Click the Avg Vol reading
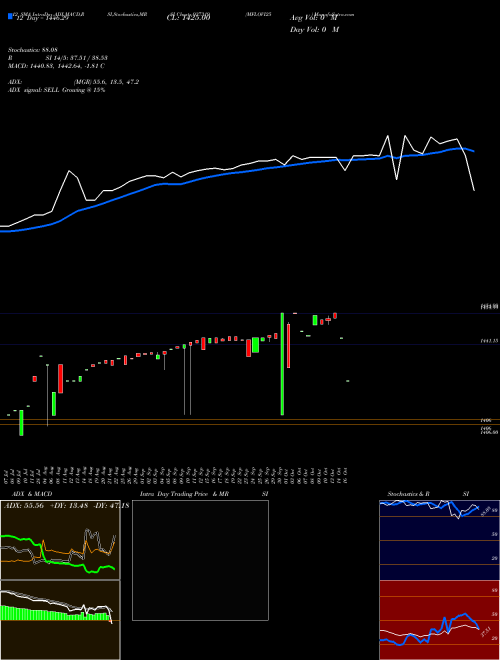The height and width of the screenshot is (660, 500). click(x=314, y=18)
